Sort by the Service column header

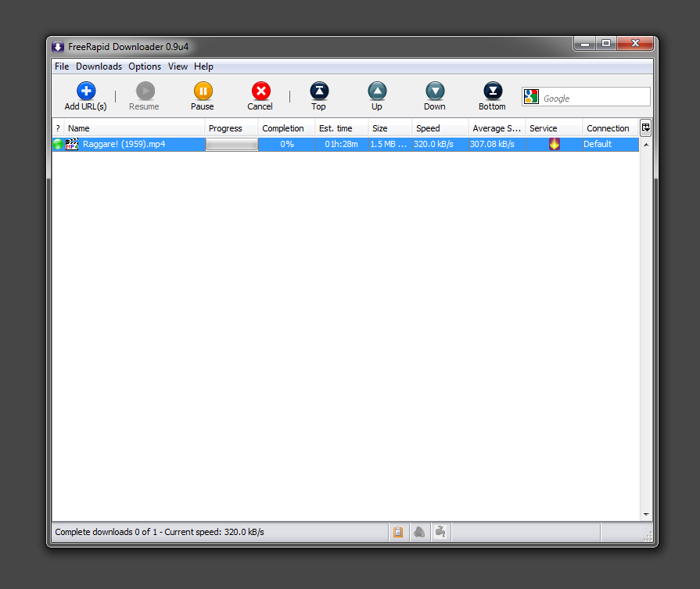click(554, 128)
